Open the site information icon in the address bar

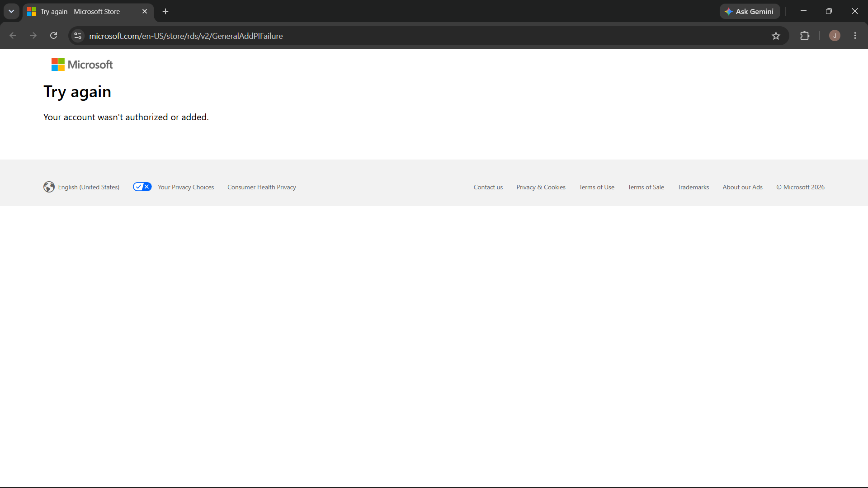coord(78,36)
